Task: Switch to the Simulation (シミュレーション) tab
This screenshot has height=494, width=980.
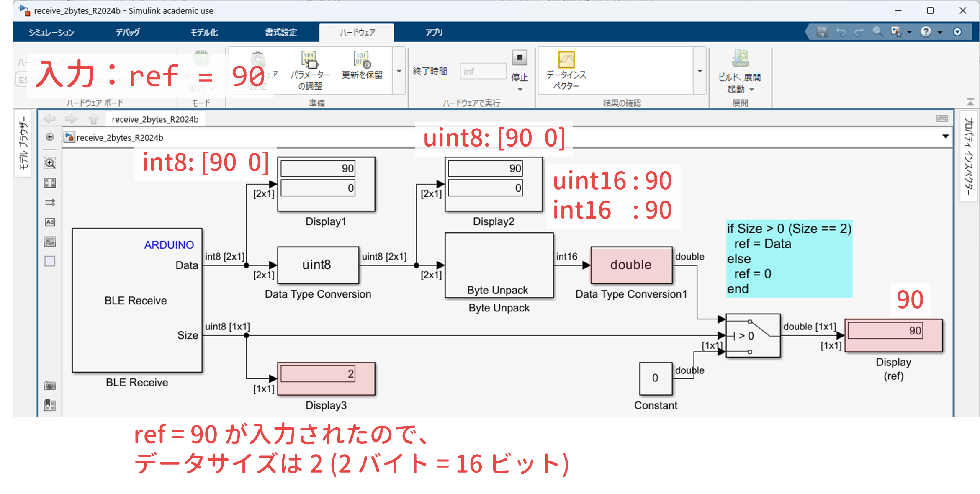Action: point(51,32)
